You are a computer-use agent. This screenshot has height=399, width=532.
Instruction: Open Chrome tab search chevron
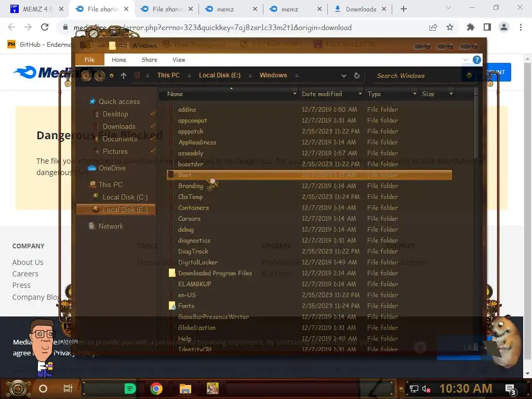pyautogui.click(x=448, y=7)
